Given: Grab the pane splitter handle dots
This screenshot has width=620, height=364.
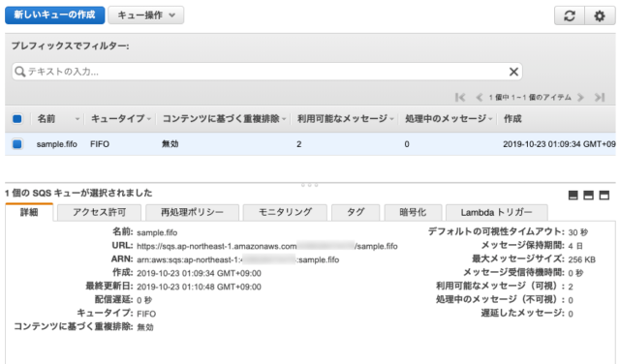Looking at the screenshot, I should (x=310, y=185).
